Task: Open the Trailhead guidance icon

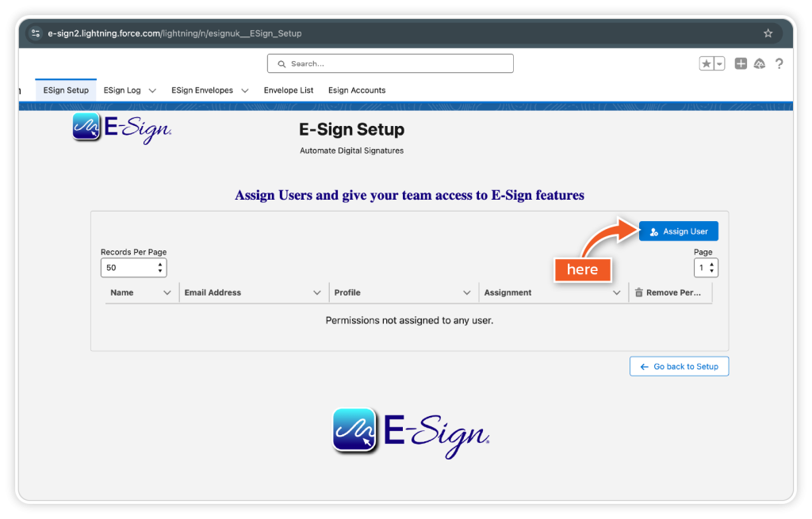Action: (x=760, y=64)
